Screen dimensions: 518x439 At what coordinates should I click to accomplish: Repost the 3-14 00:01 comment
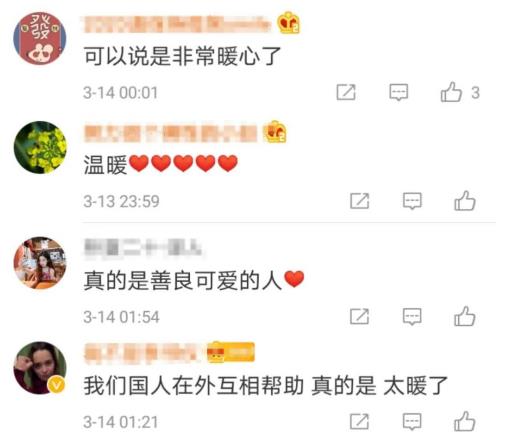[346, 92]
